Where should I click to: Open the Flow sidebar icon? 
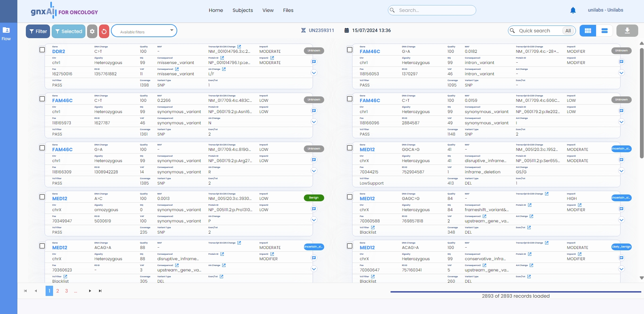point(6,33)
